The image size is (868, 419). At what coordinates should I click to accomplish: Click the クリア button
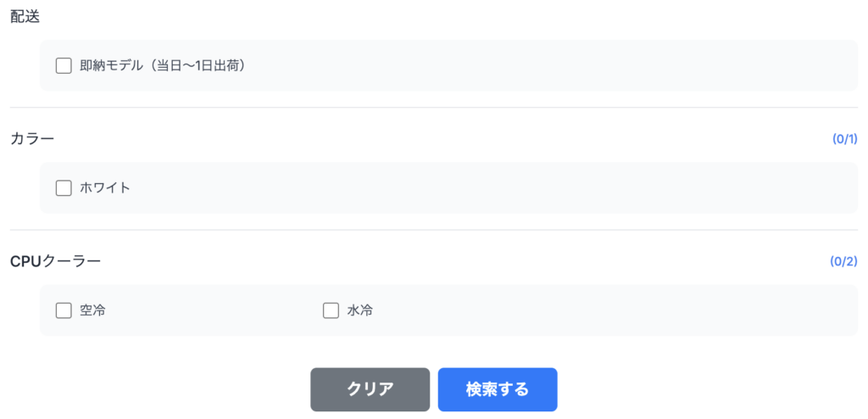(370, 389)
